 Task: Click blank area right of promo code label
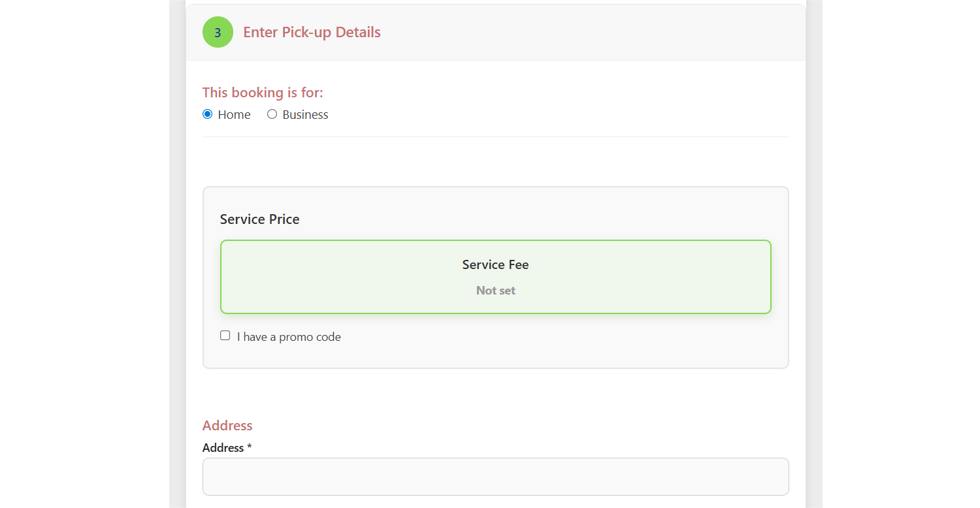tap(555, 337)
